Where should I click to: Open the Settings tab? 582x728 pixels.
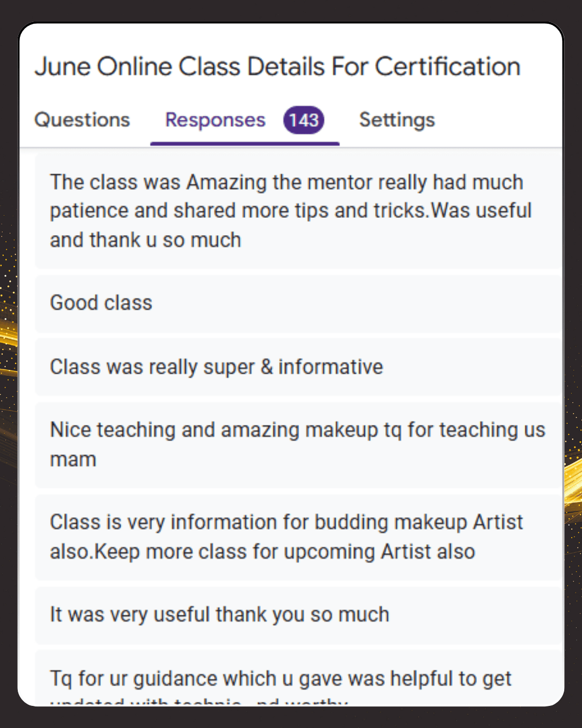pyautogui.click(x=397, y=120)
